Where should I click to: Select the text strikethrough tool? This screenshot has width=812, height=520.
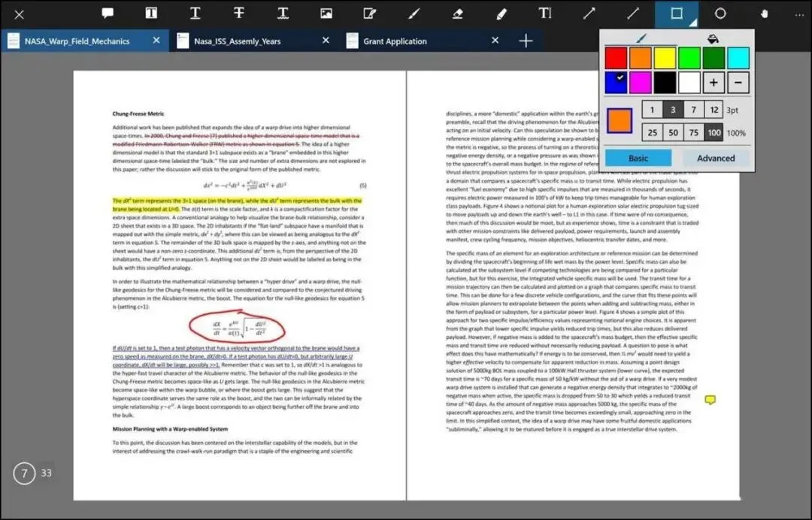click(239, 14)
